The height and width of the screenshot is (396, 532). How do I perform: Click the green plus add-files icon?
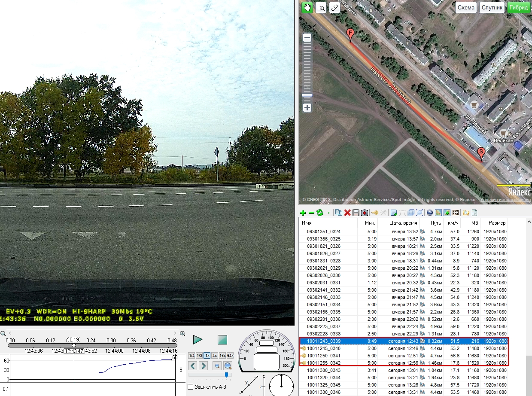pyautogui.click(x=303, y=213)
